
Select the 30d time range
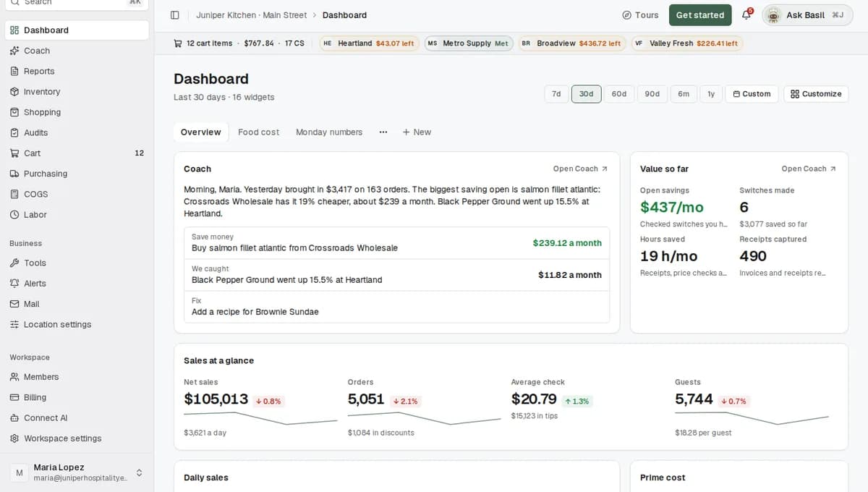coord(586,94)
